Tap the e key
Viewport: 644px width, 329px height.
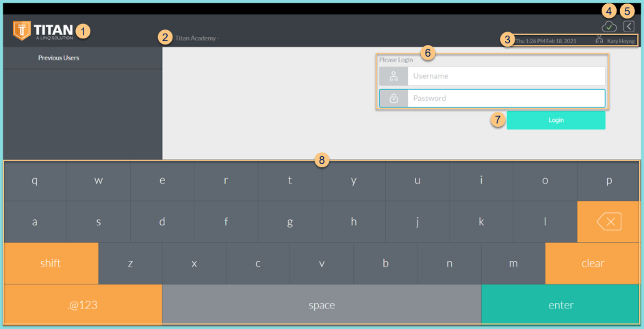(162, 180)
